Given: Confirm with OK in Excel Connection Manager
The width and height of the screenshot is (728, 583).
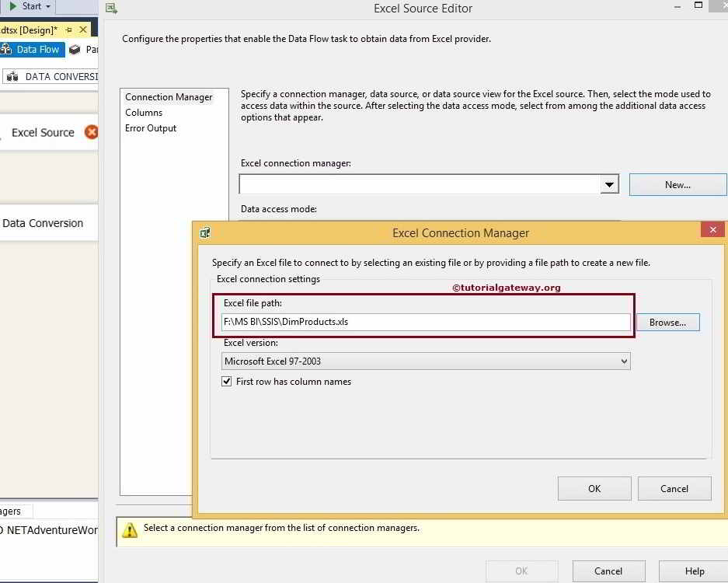Looking at the screenshot, I should (594, 488).
